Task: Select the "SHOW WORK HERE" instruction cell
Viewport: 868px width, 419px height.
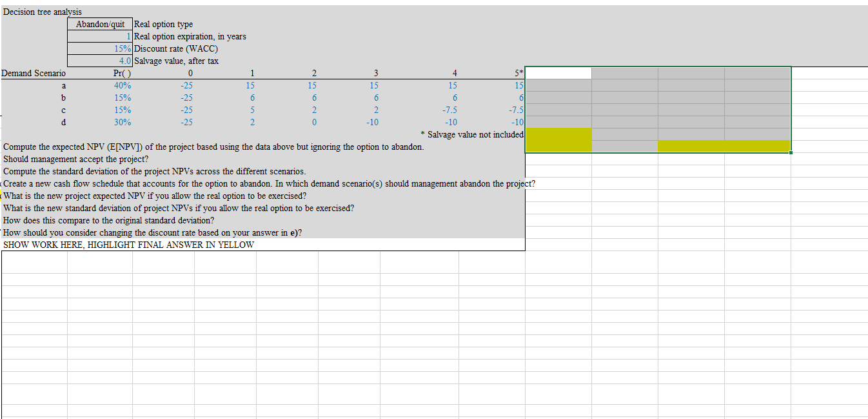Action: (129, 245)
